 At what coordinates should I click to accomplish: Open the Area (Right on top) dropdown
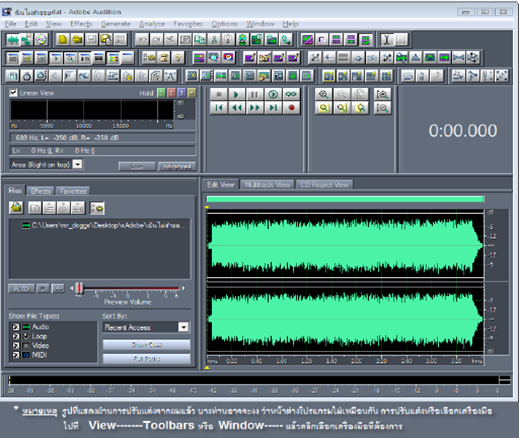[77, 164]
